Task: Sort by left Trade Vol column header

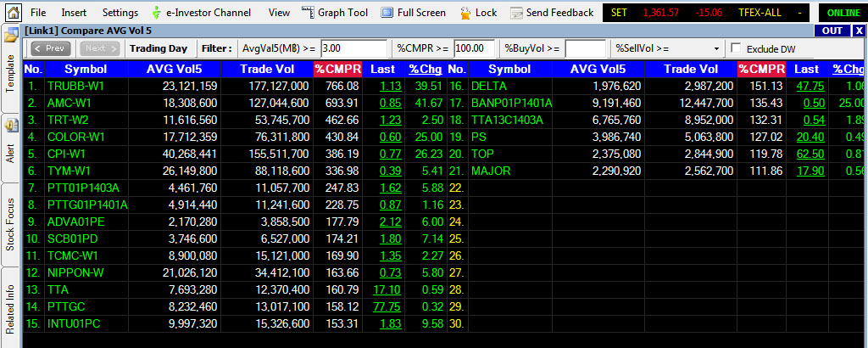Action: 267,70
